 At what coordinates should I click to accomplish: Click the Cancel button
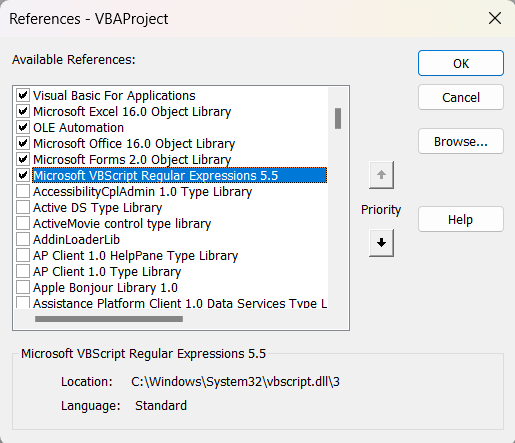pos(461,97)
